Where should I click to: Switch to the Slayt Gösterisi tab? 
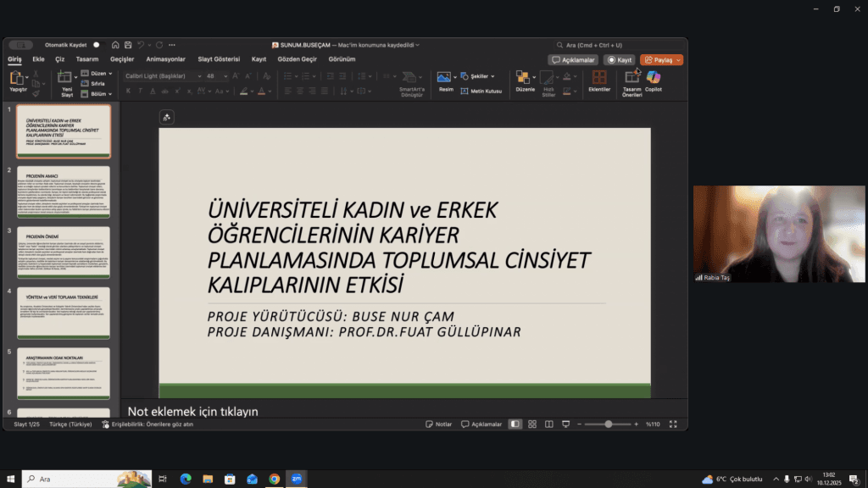tap(219, 59)
